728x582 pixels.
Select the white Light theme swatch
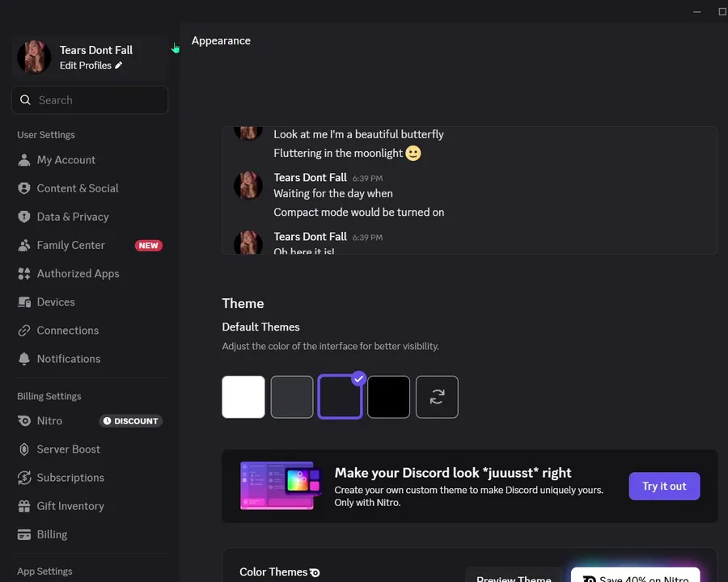click(243, 397)
